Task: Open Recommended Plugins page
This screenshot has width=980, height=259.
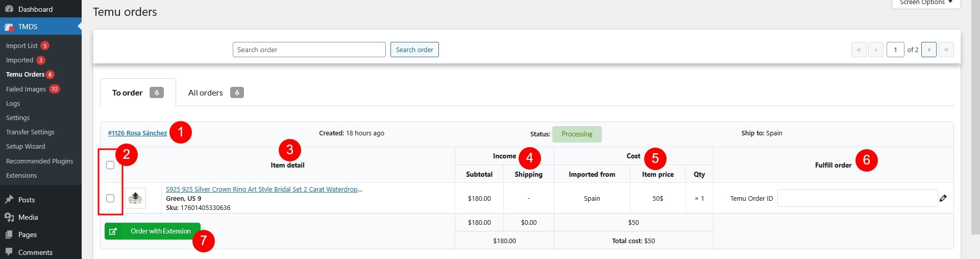Action: click(x=40, y=161)
